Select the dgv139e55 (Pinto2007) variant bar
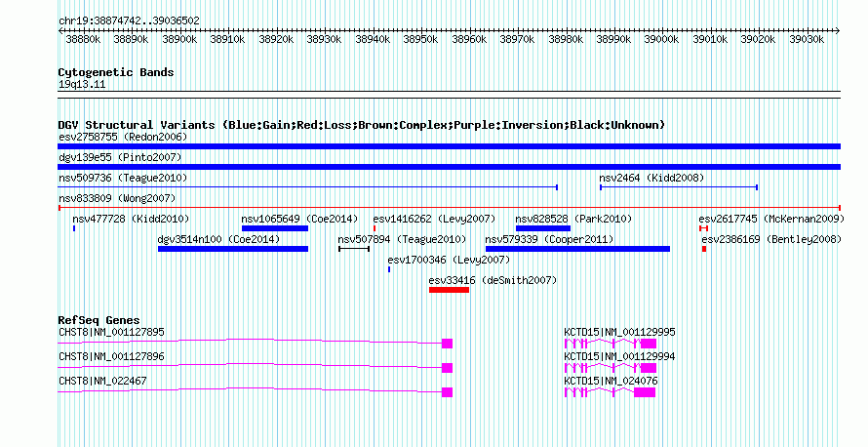Screen dimensions: 868x447 pyautogui.click(x=449, y=167)
